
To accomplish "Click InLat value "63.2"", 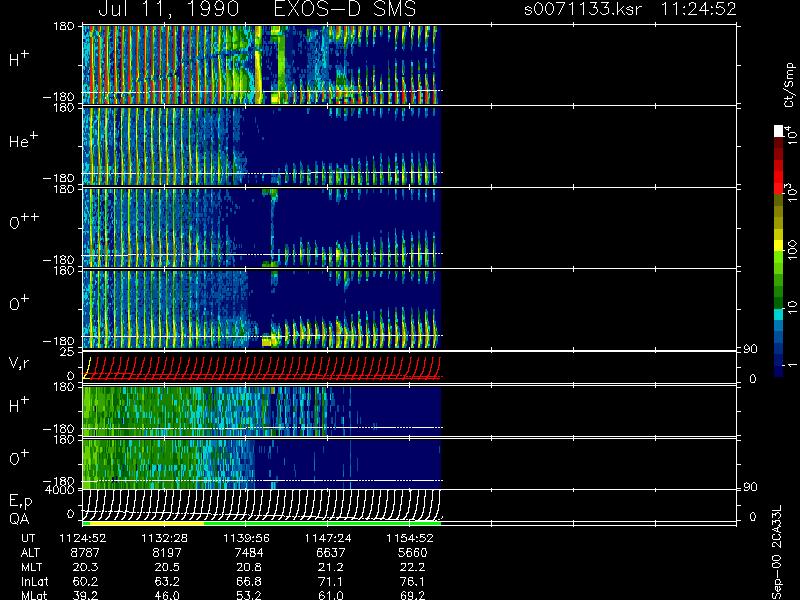I will [x=167, y=581].
